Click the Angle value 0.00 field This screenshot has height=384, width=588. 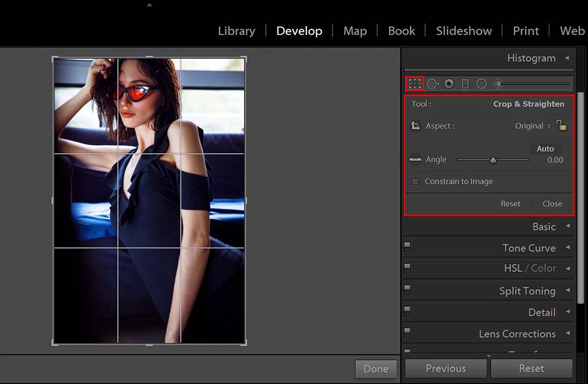pos(555,160)
